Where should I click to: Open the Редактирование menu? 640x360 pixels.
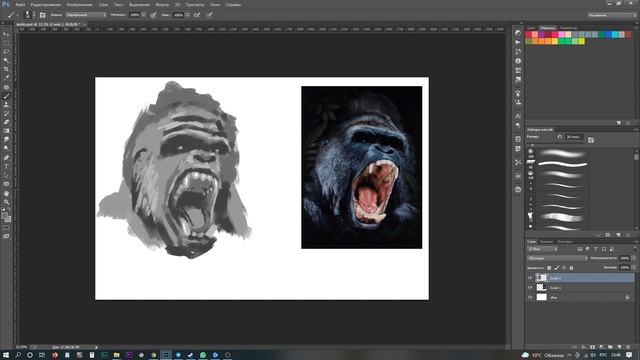45,5
